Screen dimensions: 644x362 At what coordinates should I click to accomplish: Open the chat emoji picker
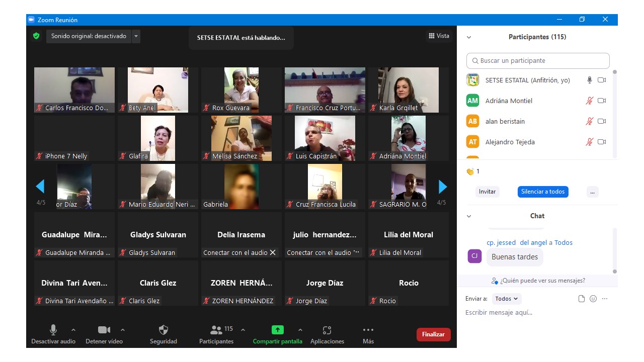(593, 299)
